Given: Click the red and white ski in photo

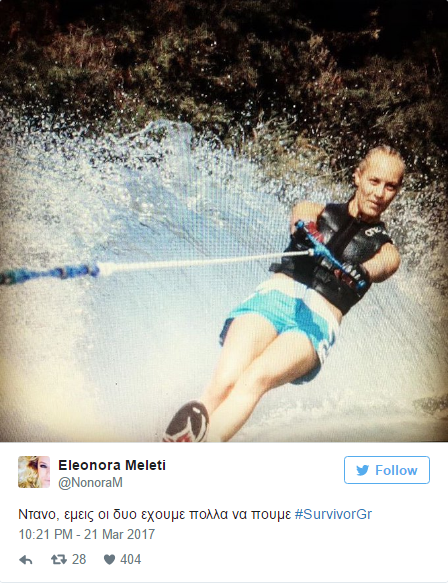Looking at the screenshot, I should pyautogui.click(x=187, y=422).
